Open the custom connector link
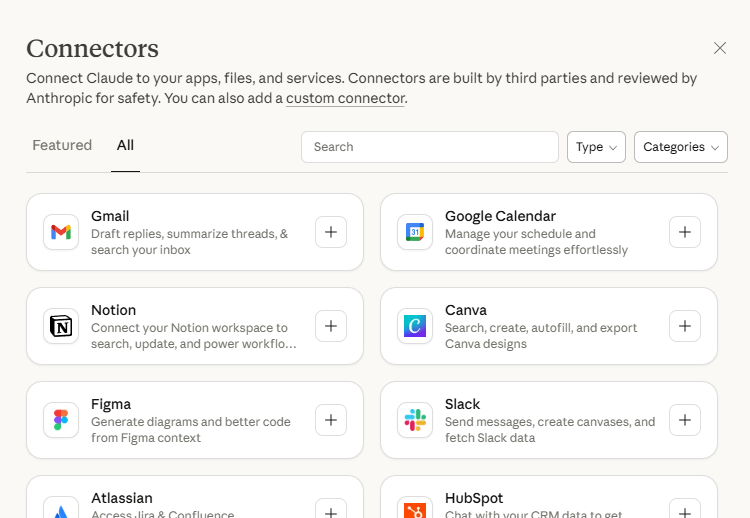Viewport: 750px width, 518px height. (345, 98)
